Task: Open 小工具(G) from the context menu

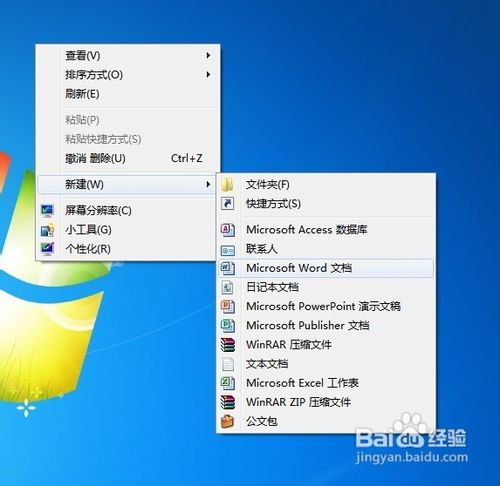Action: (x=127, y=230)
